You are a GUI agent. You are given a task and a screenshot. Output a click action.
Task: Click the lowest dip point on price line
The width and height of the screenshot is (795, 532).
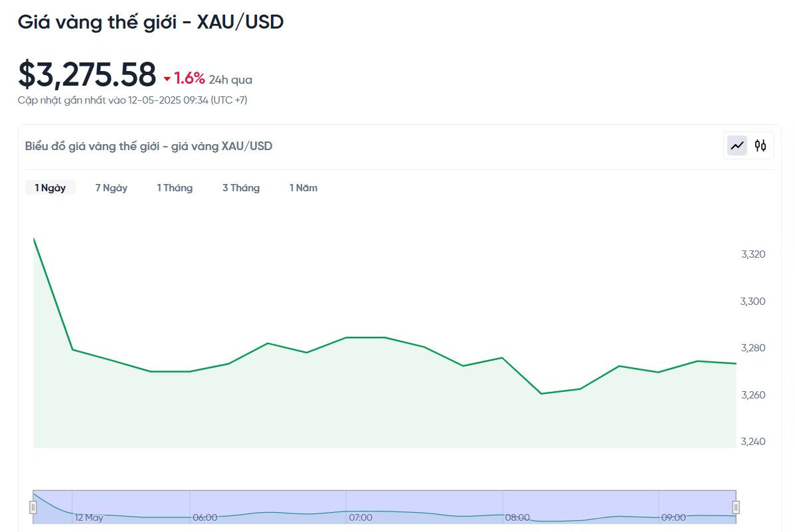pyautogui.click(x=541, y=394)
